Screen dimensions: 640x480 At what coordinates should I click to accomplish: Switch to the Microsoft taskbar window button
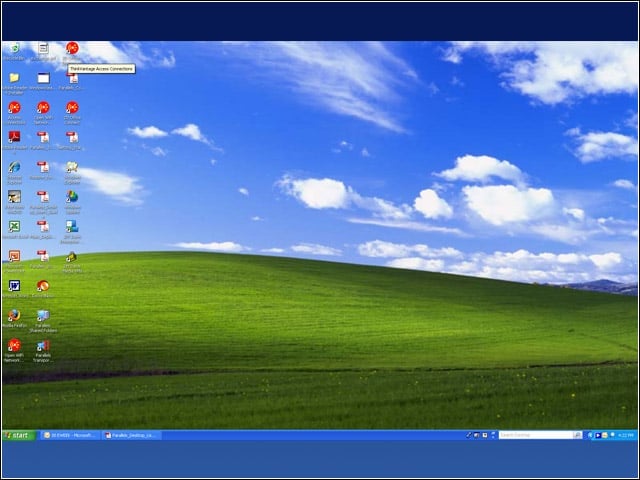coord(70,435)
